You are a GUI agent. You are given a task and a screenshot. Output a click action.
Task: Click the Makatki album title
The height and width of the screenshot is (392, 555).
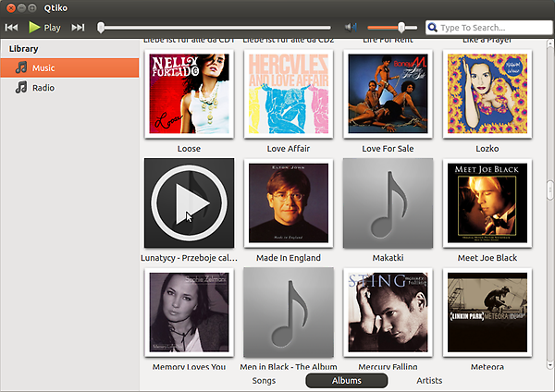click(x=388, y=258)
